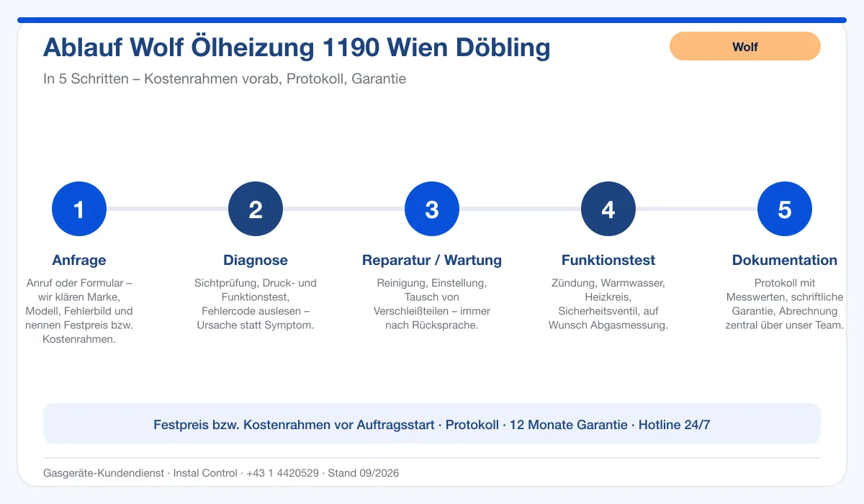This screenshot has width=864, height=504.
Task: Select the Anfrage heading
Action: click(79, 260)
